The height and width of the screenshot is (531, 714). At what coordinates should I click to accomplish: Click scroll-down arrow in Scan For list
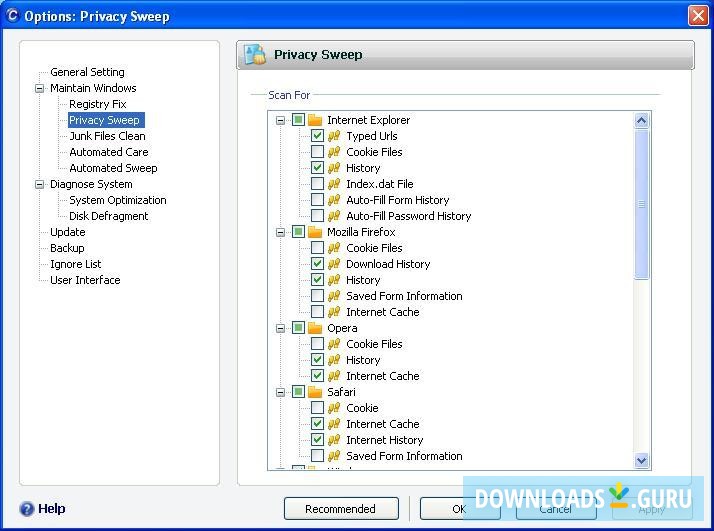642,460
